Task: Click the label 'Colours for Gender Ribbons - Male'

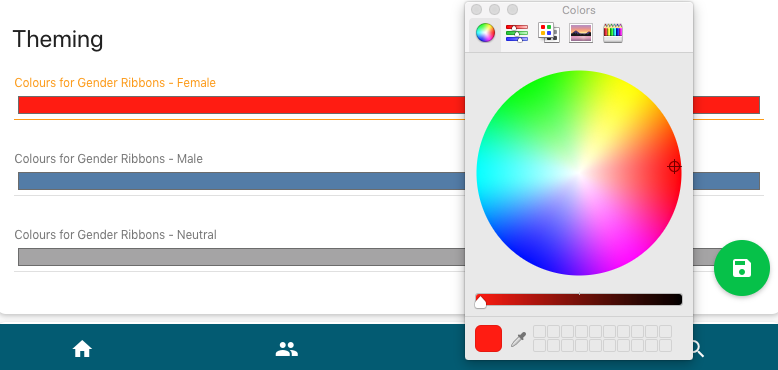Action: 109,159
